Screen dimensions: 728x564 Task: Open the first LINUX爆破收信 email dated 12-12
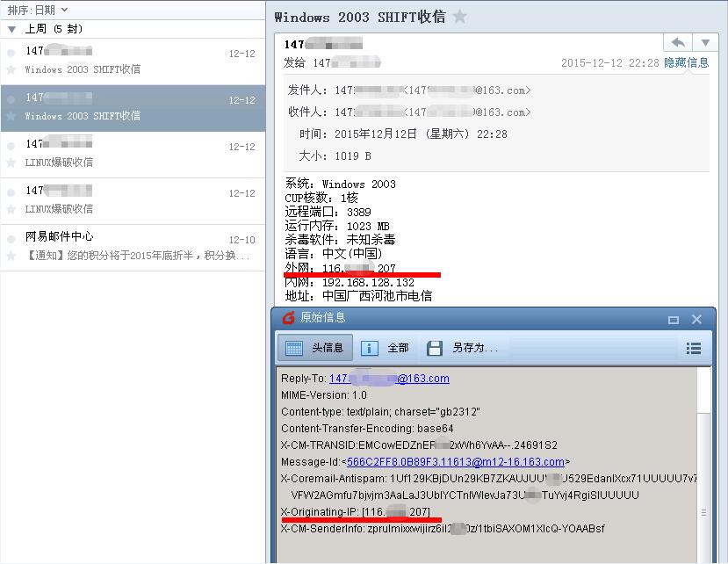(133, 155)
